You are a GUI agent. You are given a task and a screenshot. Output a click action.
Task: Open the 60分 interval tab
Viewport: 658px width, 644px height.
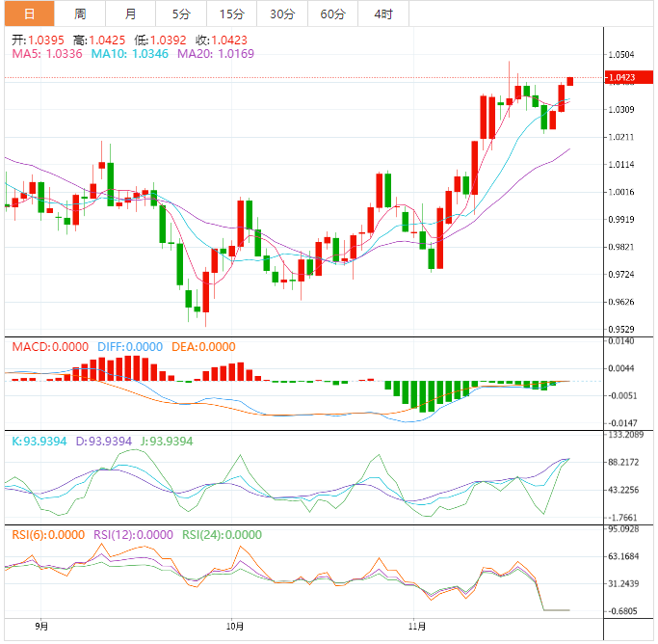tap(332, 13)
